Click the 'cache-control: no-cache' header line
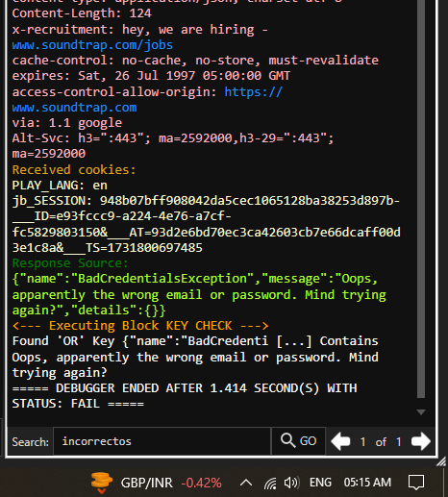 [195, 61]
